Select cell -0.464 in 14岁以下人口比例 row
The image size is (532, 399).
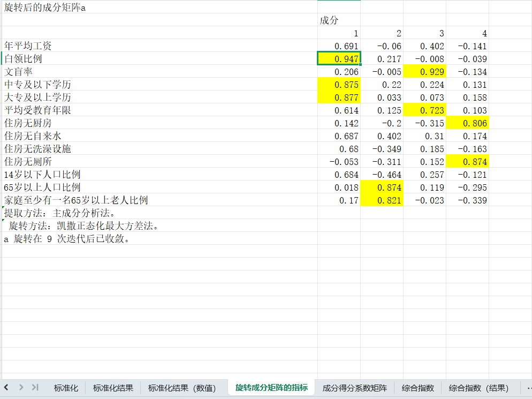click(x=382, y=175)
